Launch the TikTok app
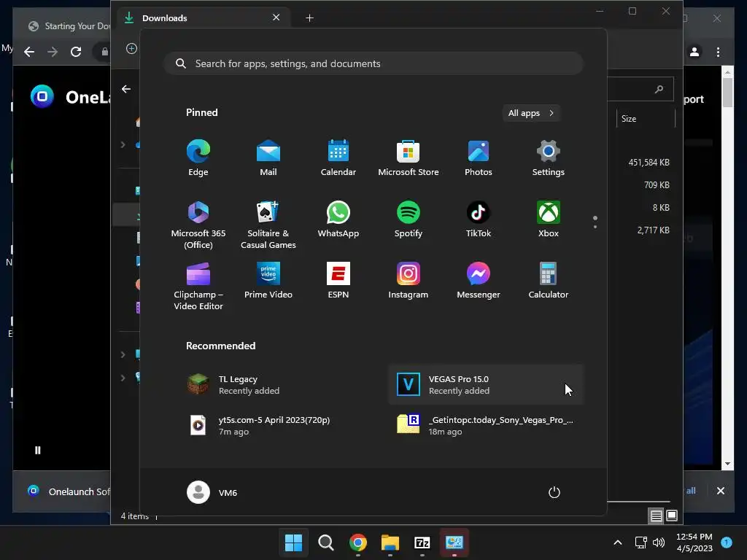This screenshot has height=560, width=747. (479, 219)
